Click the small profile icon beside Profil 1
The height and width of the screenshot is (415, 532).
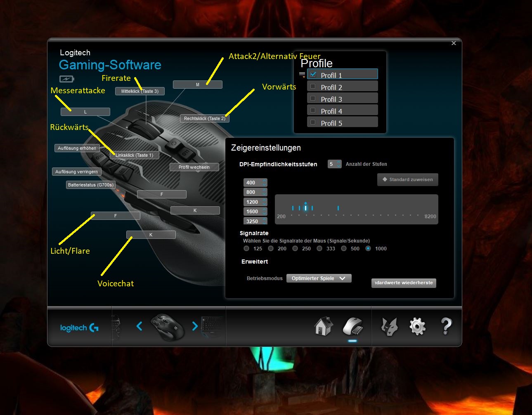click(302, 75)
